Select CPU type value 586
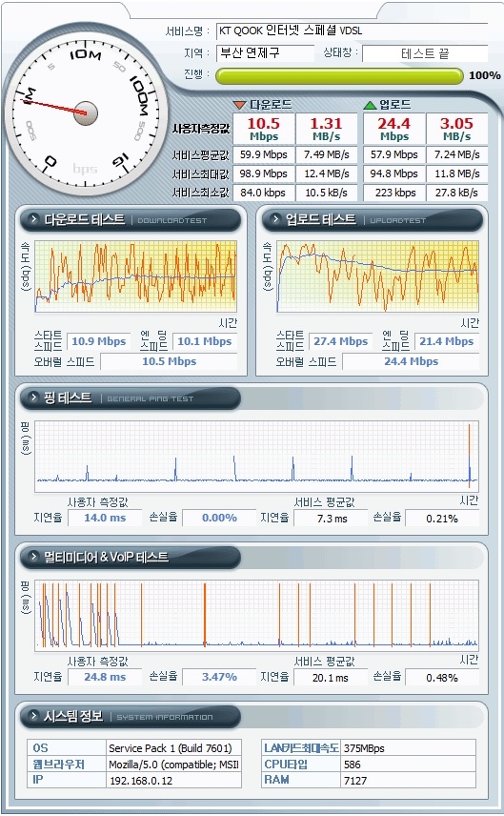504x816 pixels. point(409,765)
